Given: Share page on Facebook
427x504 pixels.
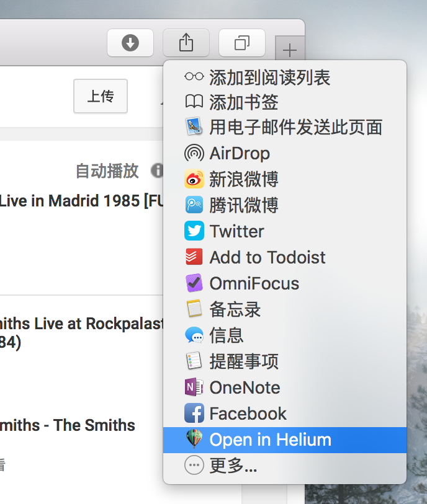Looking at the screenshot, I should [x=285, y=413].
